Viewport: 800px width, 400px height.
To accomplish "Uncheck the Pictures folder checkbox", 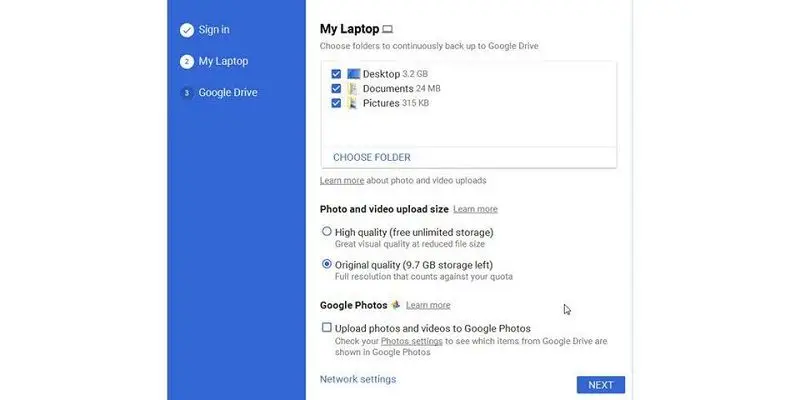I will (336, 103).
